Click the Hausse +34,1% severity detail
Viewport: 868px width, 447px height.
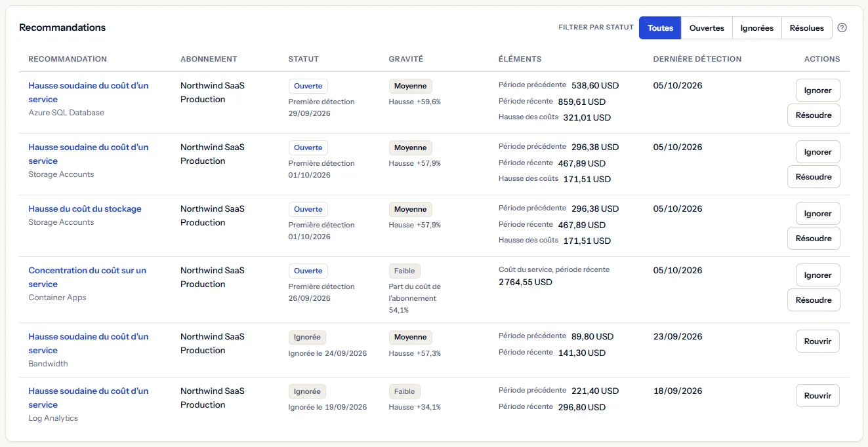[415, 408]
